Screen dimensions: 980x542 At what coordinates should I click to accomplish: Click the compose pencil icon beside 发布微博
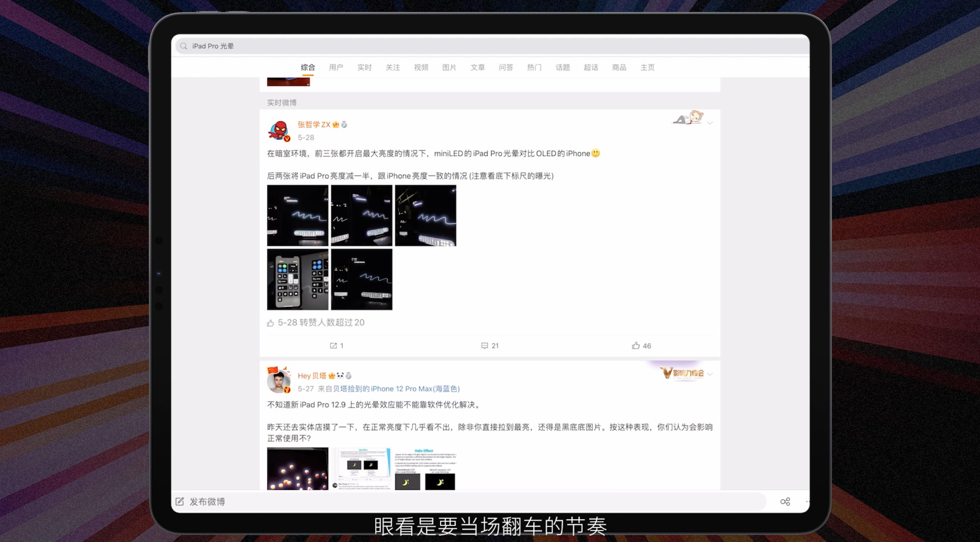click(x=179, y=501)
